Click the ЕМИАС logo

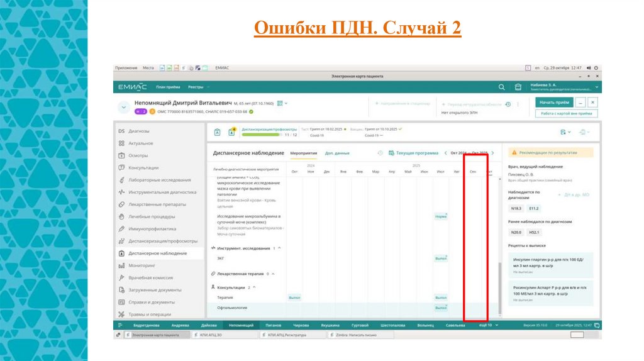(132, 87)
